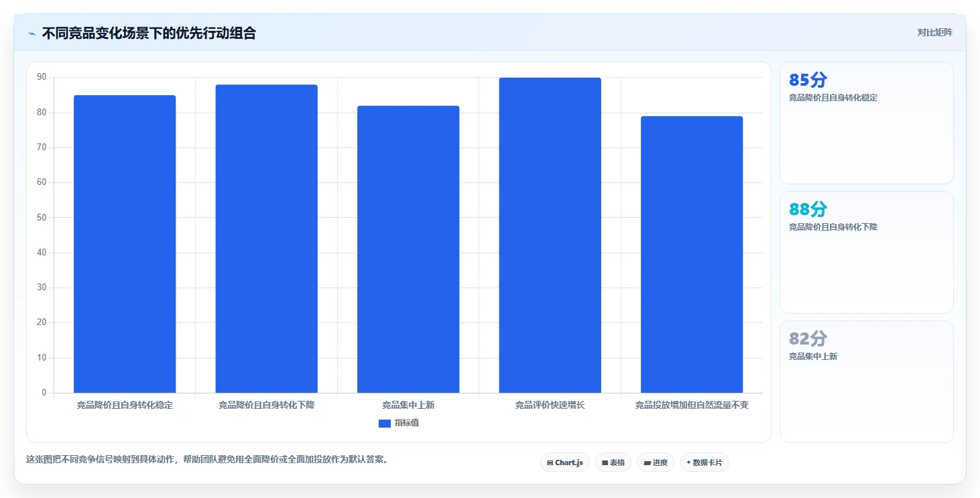The image size is (980, 498).
Task: Click the bar for 竞品评价快速增长
Action: tap(550, 235)
